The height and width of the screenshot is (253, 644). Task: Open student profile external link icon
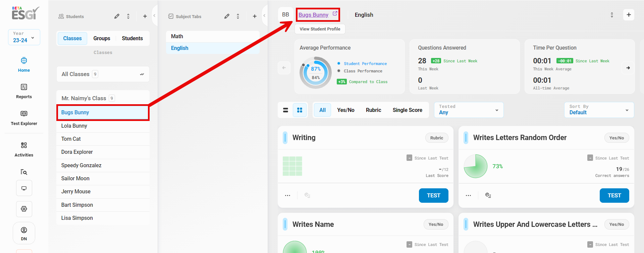pos(335,14)
